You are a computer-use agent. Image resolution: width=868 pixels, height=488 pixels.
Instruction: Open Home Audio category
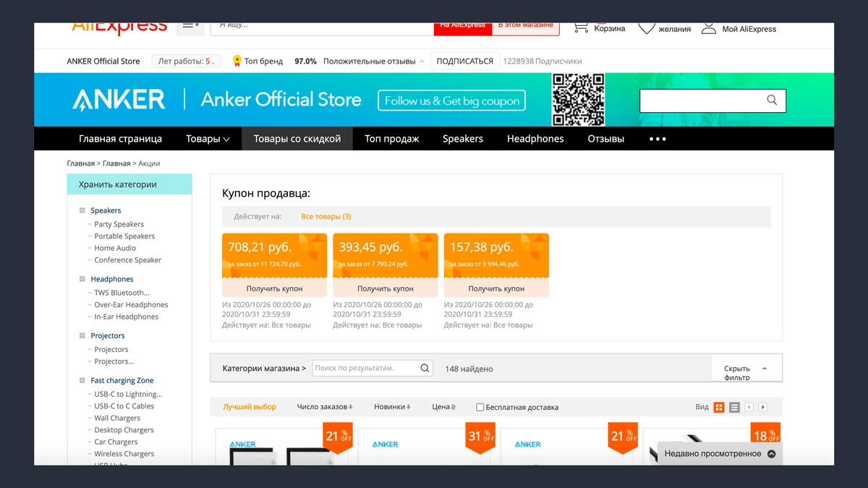[115, 248]
